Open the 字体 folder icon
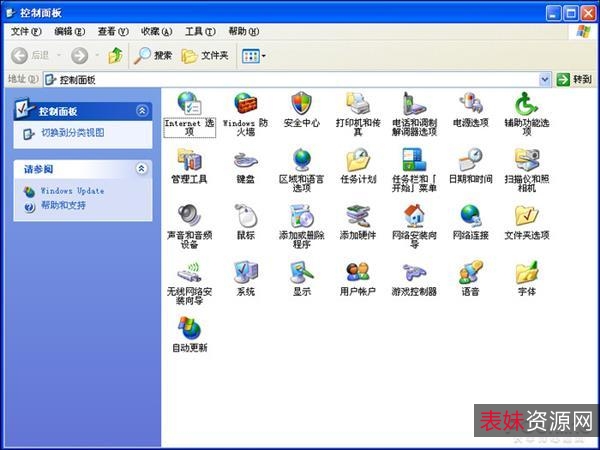The height and width of the screenshot is (450, 600). pyautogui.click(x=527, y=272)
